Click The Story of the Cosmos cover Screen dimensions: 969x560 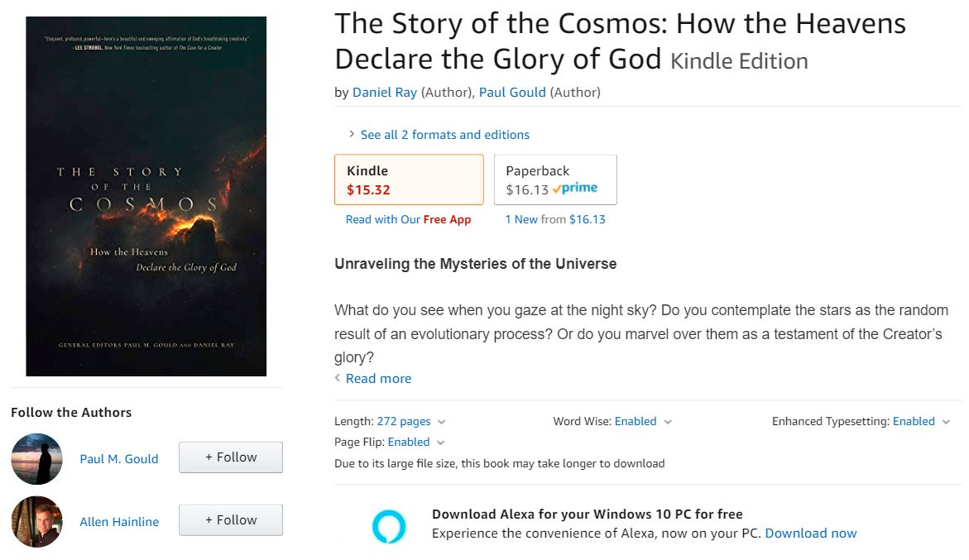point(146,196)
